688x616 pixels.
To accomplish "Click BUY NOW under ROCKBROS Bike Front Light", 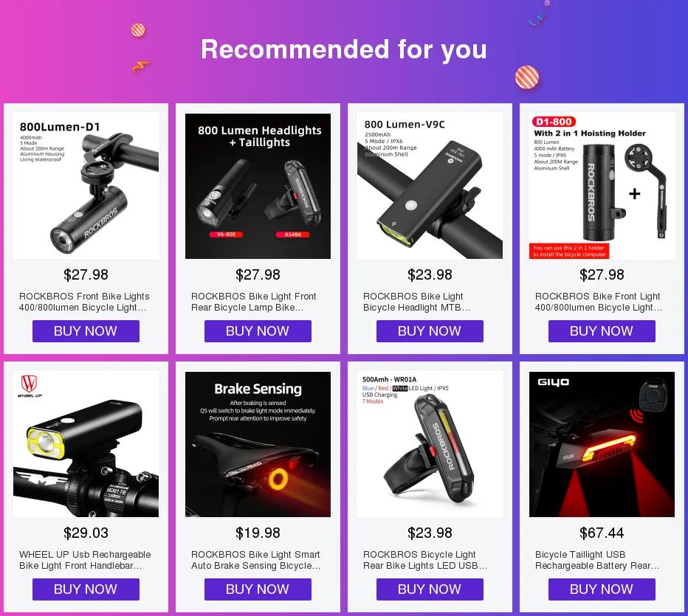I will point(602,331).
